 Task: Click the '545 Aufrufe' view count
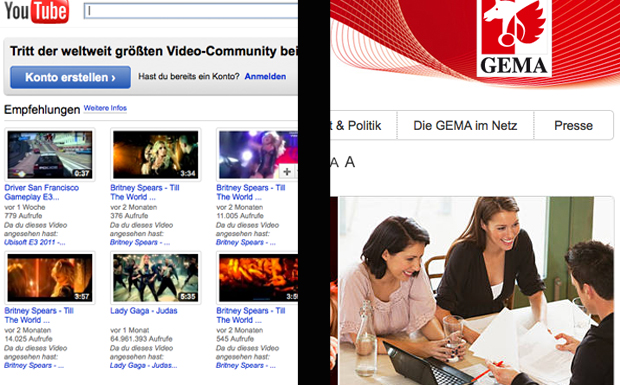click(235, 339)
